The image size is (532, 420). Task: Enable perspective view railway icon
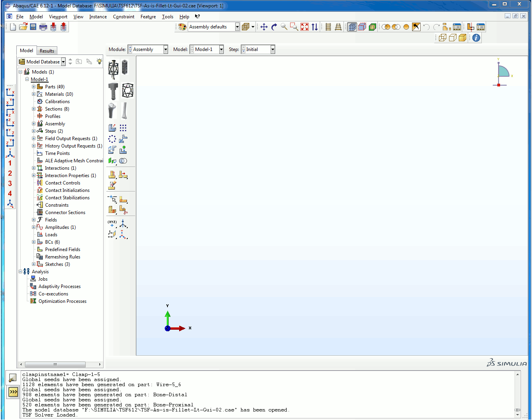pos(338,27)
